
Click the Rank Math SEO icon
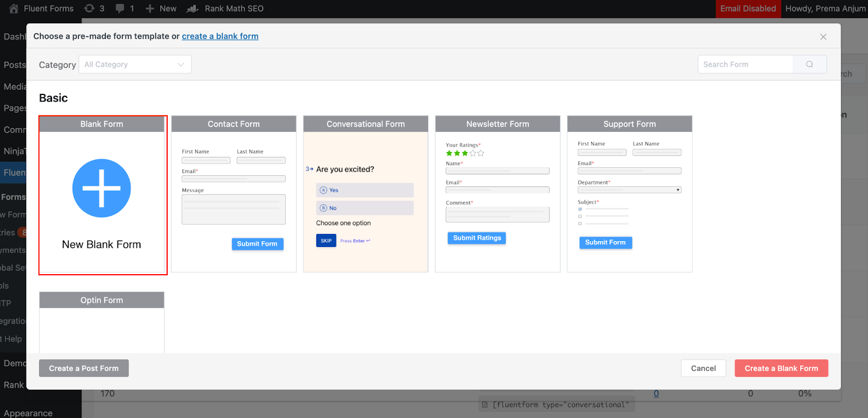192,9
